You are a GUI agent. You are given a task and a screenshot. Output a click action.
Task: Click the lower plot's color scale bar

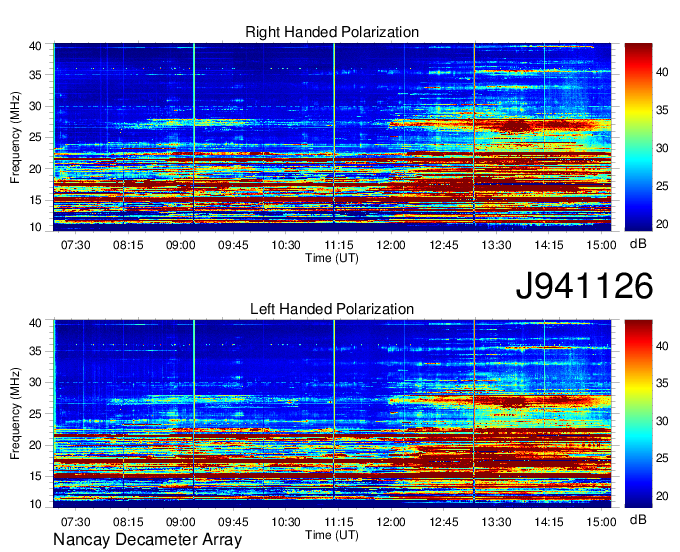(638, 414)
